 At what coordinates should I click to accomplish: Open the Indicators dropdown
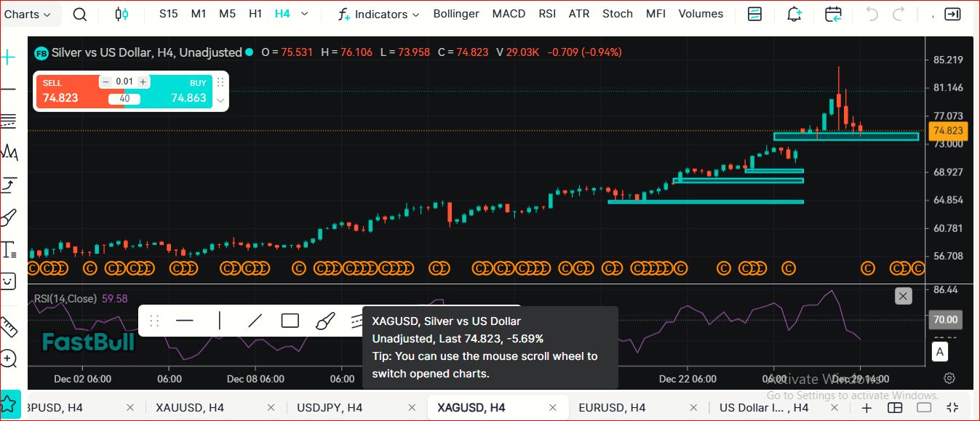380,15
